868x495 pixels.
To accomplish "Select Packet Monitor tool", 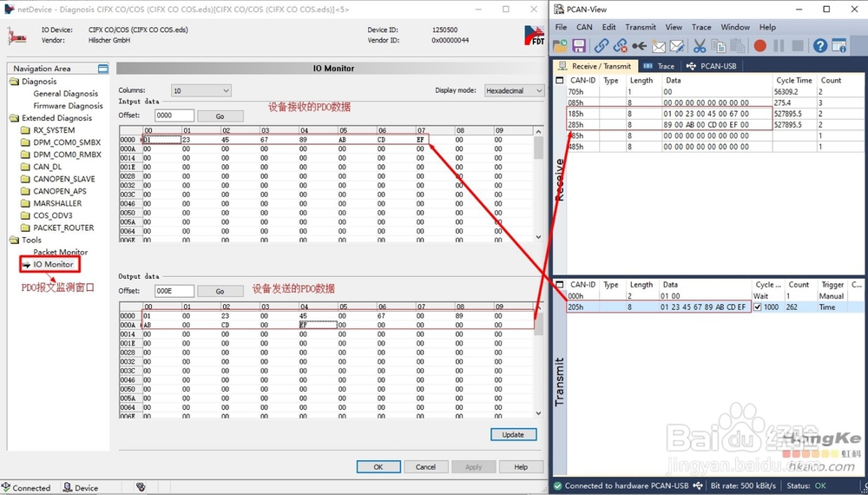I will 61,252.
